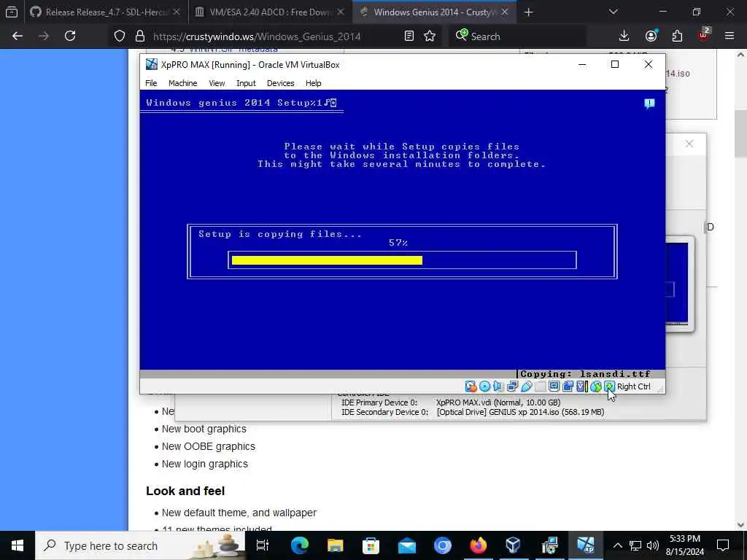Show hidden system tray icons chevron

point(617,545)
